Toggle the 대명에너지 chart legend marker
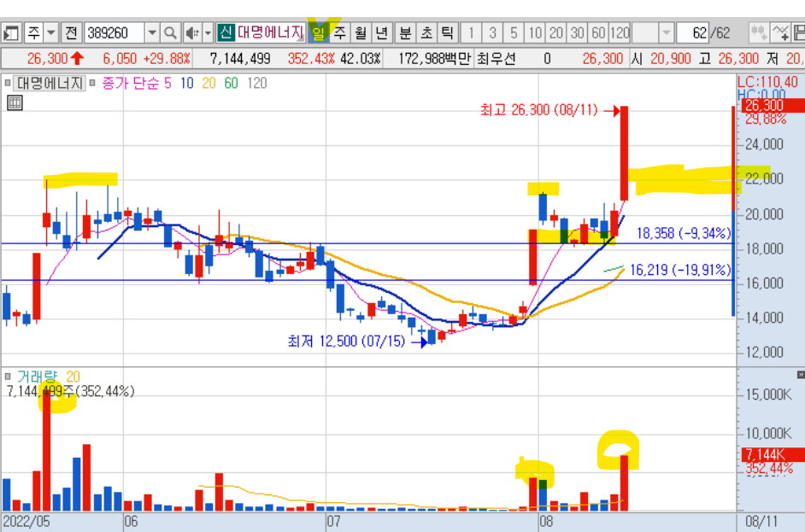The image size is (805, 532). [7, 83]
